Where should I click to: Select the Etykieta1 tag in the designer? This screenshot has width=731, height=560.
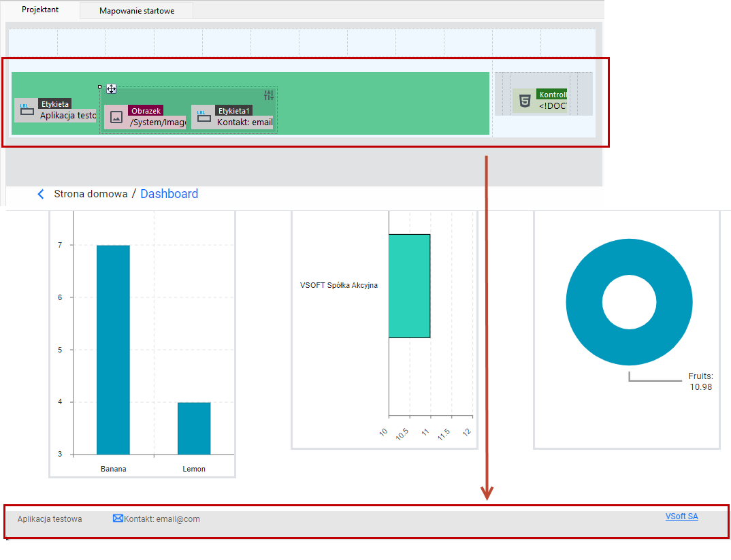[234, 110]
